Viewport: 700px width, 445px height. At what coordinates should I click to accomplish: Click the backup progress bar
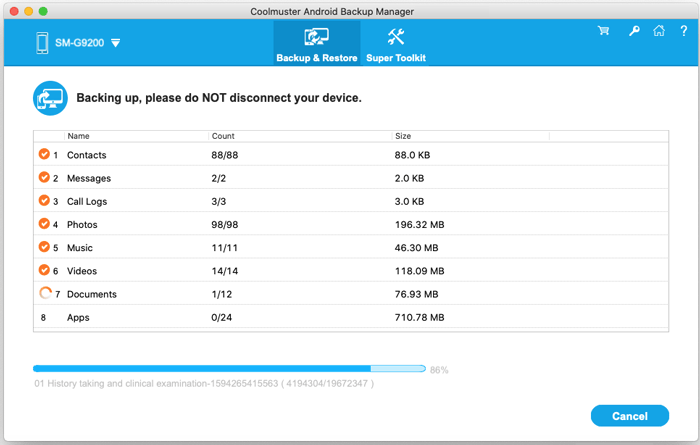[x=229, y=369]
